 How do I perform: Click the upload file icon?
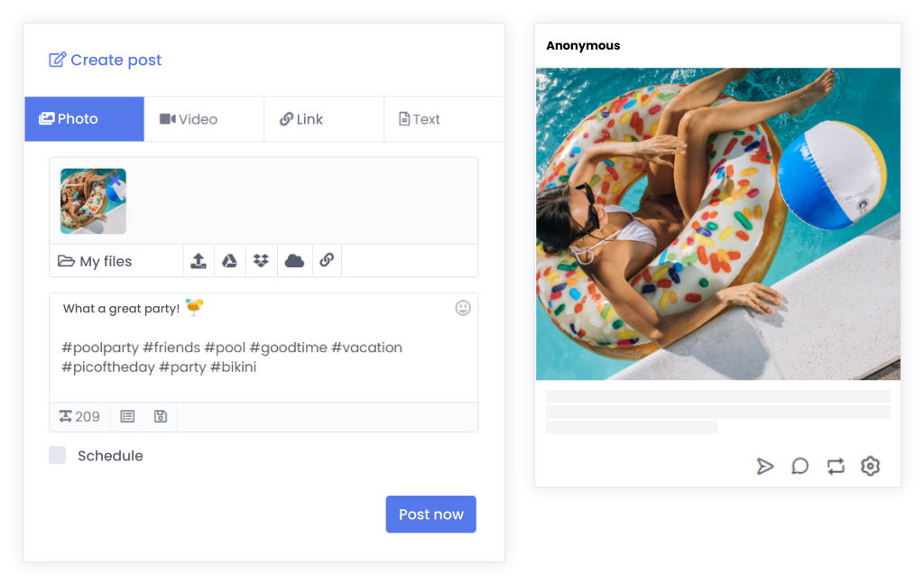pos(199,261)
